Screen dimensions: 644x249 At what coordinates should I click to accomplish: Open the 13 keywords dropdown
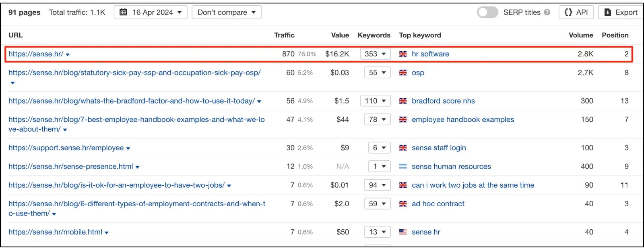point(377,232)
